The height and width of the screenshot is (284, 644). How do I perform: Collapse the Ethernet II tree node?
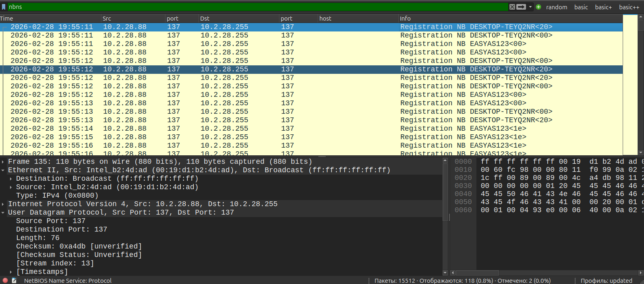pos(3,170)
